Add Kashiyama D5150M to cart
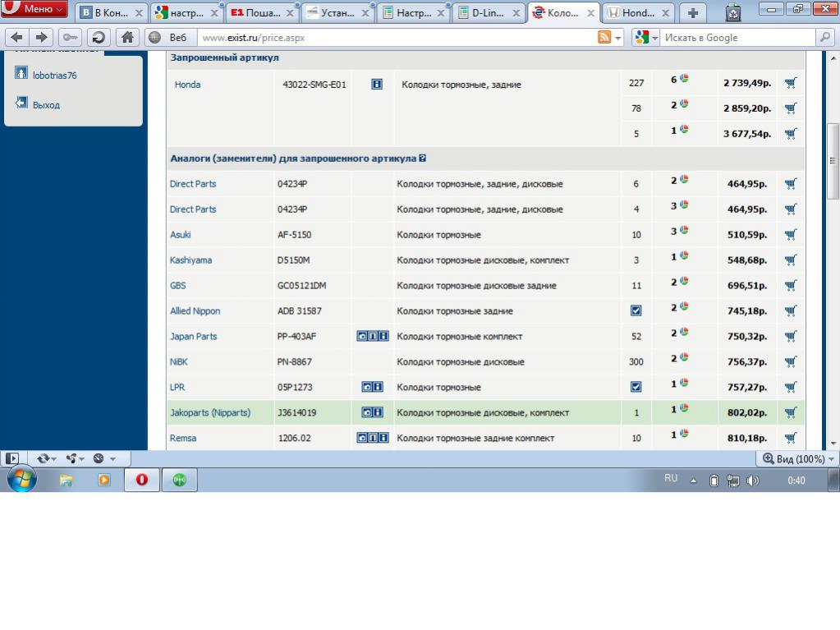This screenshot has height=630, width=840. point(791,260)
